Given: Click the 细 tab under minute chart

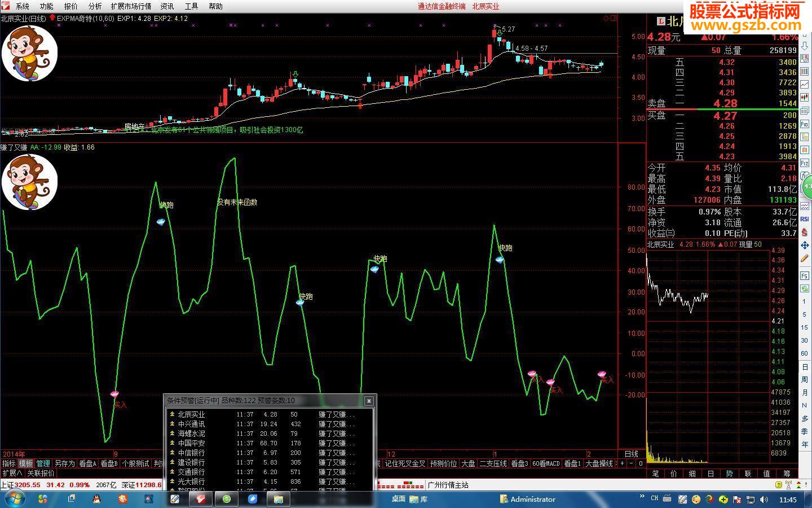Looking at the screenshot, I should 692,474.
